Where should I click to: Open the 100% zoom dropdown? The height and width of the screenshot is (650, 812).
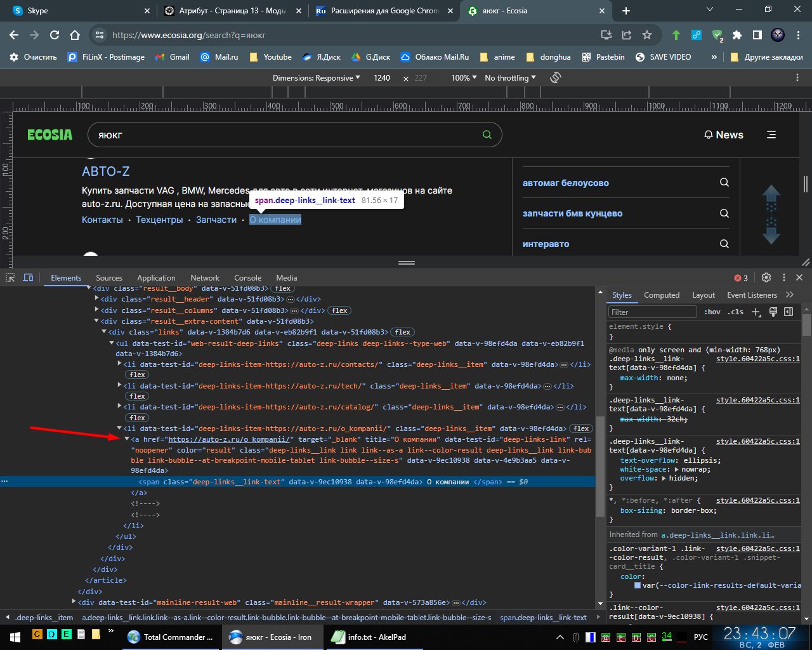(464, 77)
